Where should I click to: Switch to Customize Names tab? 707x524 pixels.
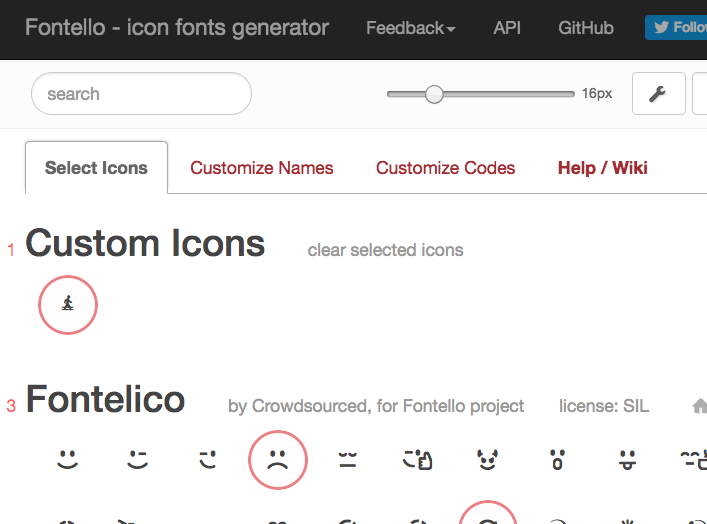coord(262,168)
